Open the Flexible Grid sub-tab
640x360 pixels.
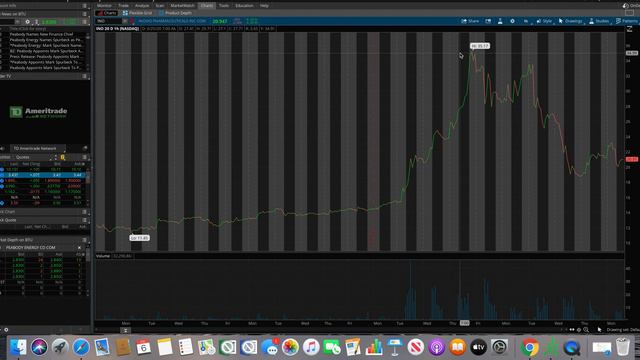point(138,13)
